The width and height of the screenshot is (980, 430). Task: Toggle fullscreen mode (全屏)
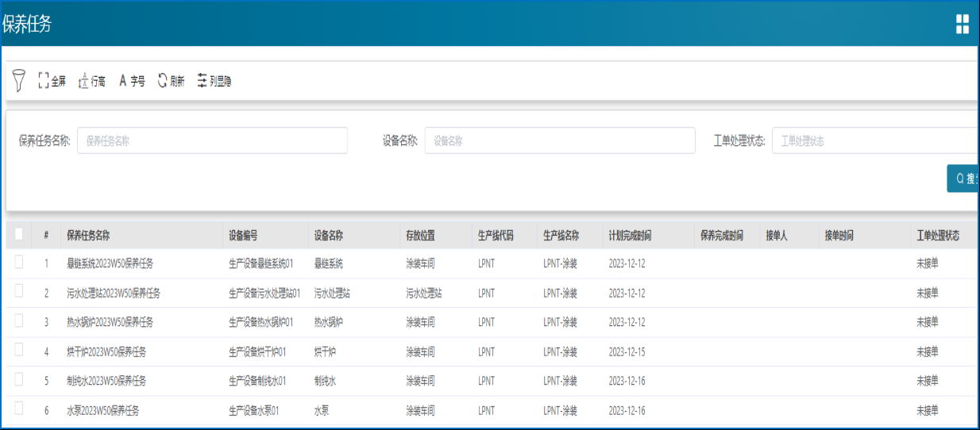click(52, 81)
